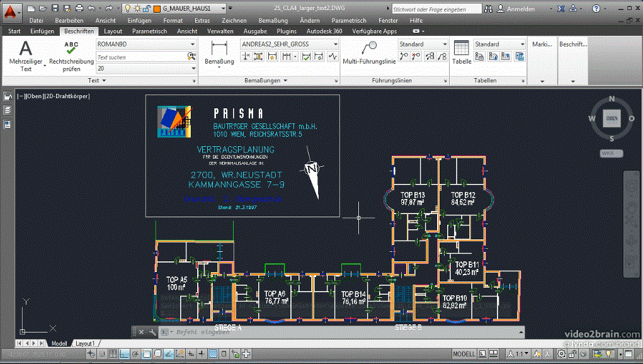Click the OBEN face on ViewCube
Screen dimensions: 643x364
pos(612,118)
